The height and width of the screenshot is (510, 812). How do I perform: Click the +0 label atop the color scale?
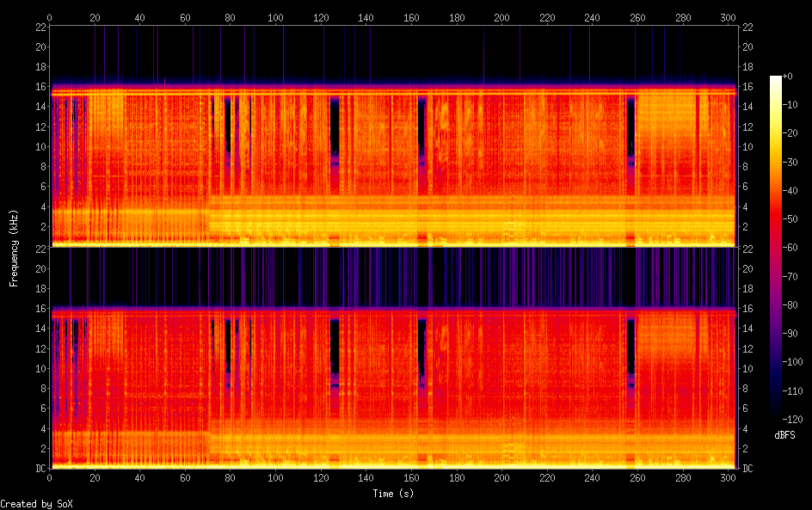click(x=788, y=77)
